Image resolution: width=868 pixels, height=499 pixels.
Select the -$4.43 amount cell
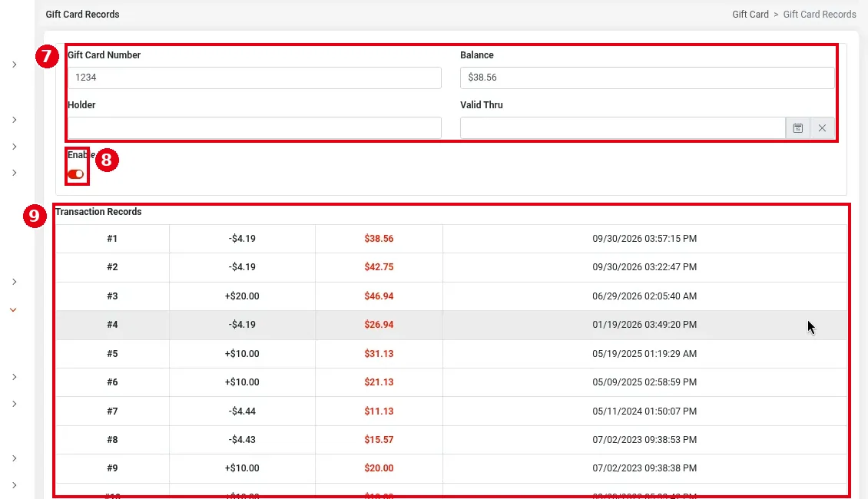pyautogui.click(x=242, y=439)
